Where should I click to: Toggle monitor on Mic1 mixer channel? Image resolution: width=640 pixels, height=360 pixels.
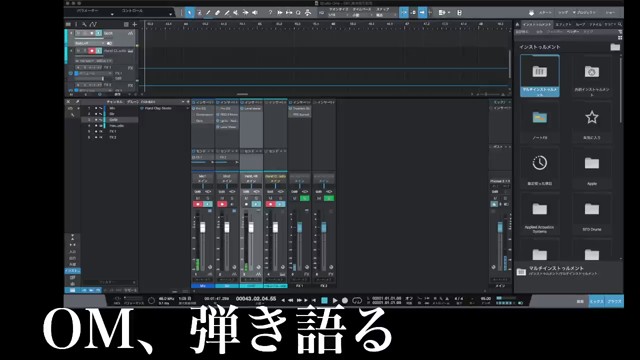tap(208, 204)
